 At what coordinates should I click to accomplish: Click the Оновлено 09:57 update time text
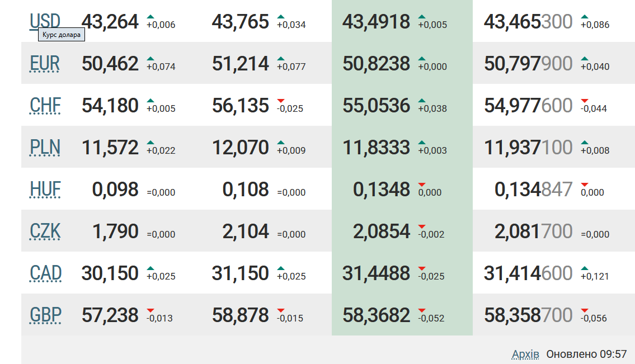tap(586, 354)
